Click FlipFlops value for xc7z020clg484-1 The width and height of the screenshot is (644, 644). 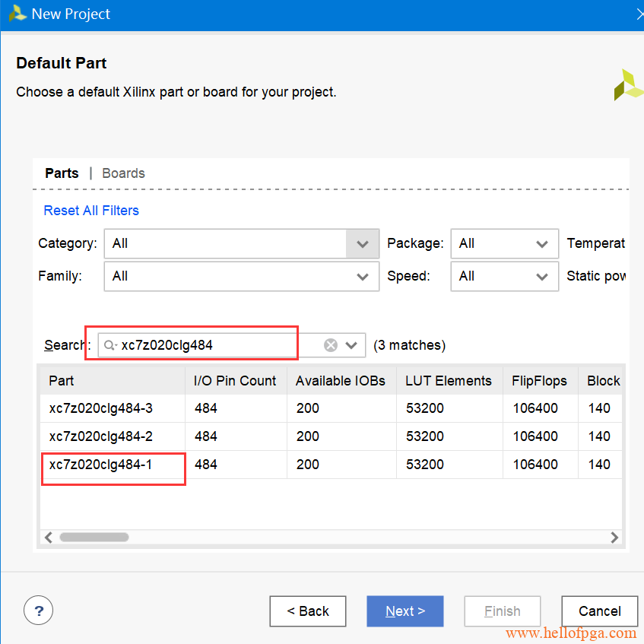click(x=535, y=465)
